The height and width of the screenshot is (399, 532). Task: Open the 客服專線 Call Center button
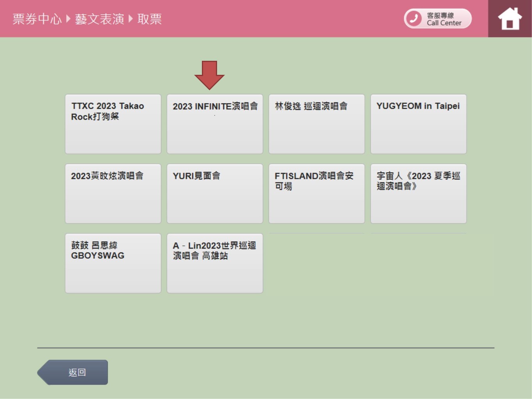438,19
